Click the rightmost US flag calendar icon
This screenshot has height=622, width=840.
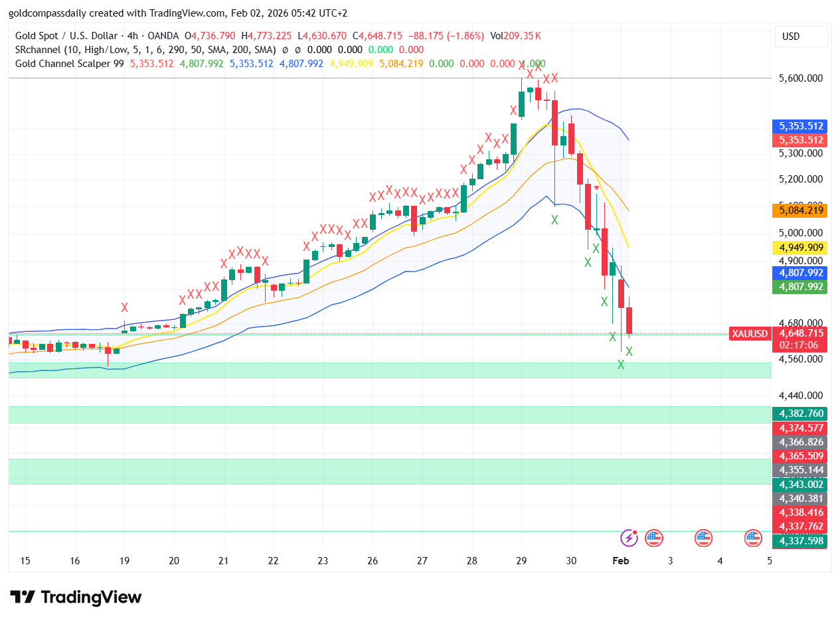click(x=752, y=538)
